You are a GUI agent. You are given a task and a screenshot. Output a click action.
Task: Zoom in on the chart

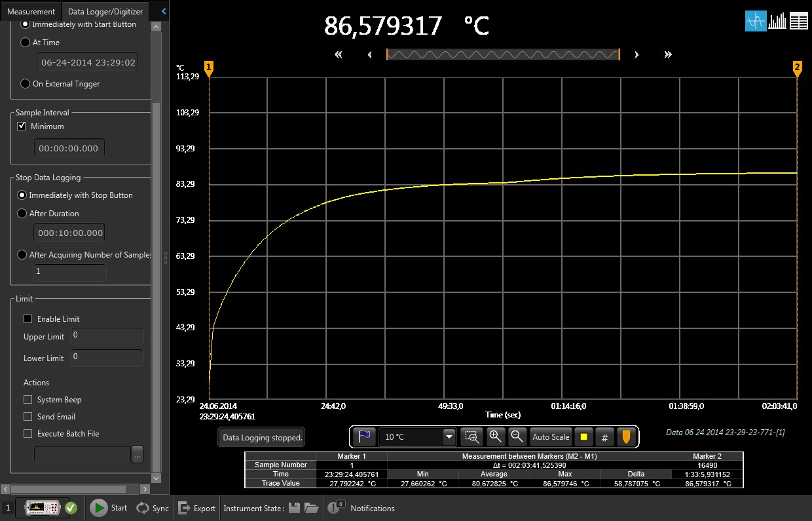point(495,436)
